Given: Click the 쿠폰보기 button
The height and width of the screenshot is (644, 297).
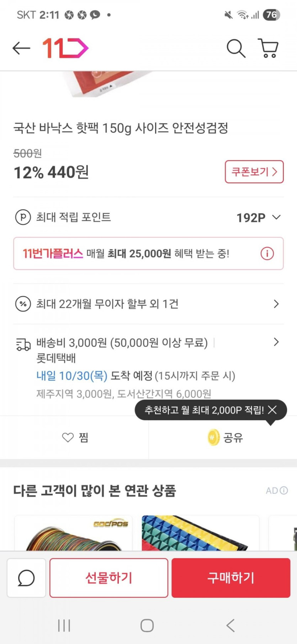Looking at the screenshot, I should click(x=254, y=172).
